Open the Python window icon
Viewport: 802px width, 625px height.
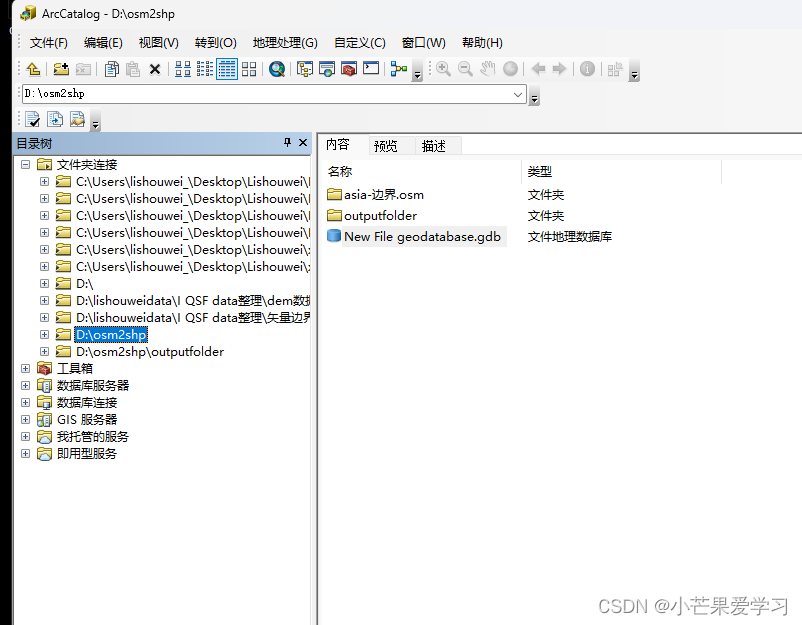tap(371, 68)
